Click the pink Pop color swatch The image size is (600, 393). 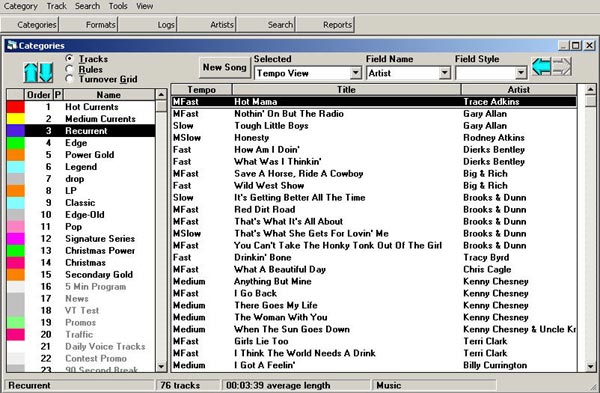click(15, 227)
